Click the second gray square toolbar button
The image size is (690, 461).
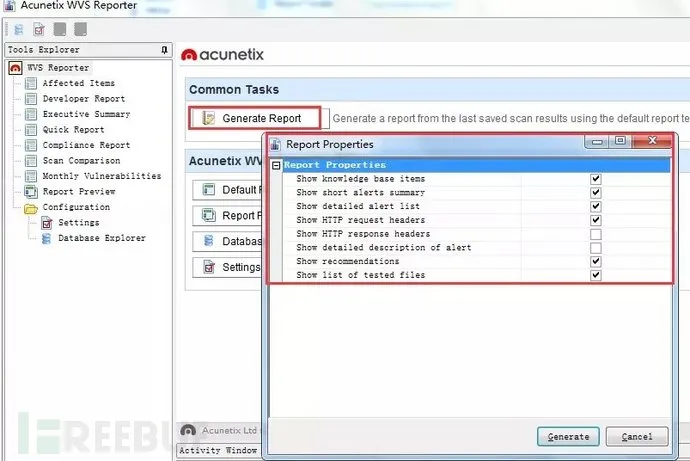[81, 29]
